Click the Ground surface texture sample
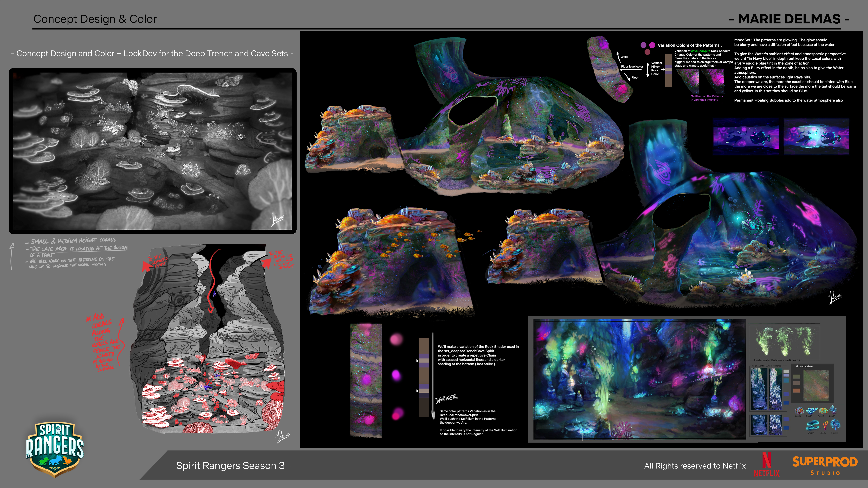 pos(816,386)
